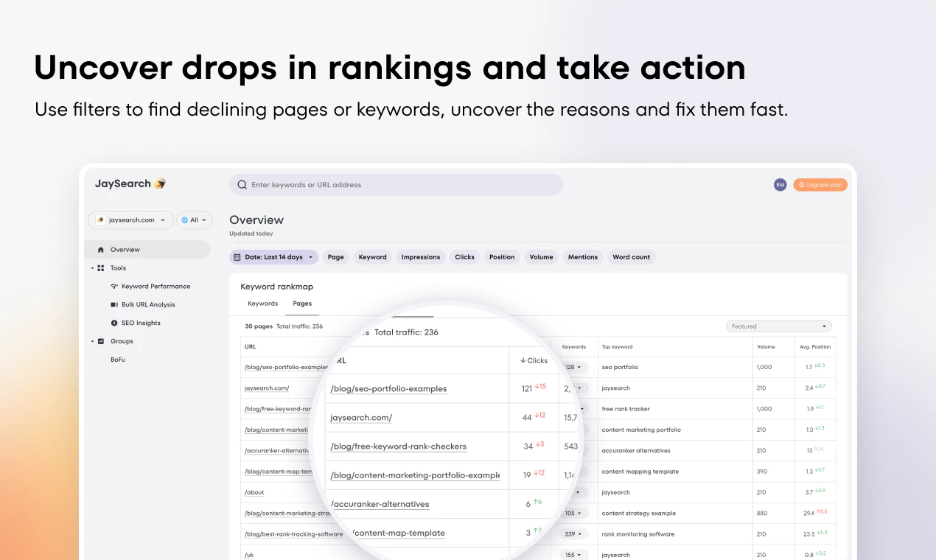
Task: Open the /blog/best-rank-tracking-software link
Action: pos(293,534)
